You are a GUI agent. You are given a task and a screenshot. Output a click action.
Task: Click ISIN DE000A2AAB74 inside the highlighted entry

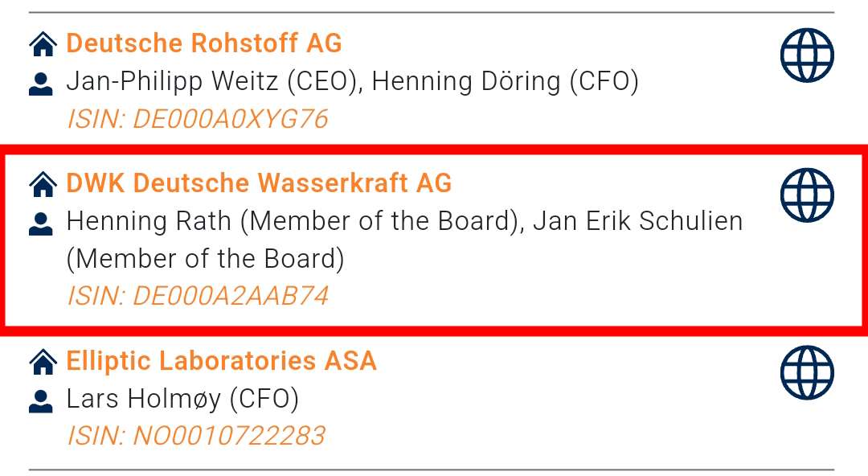tap(197, 296)
